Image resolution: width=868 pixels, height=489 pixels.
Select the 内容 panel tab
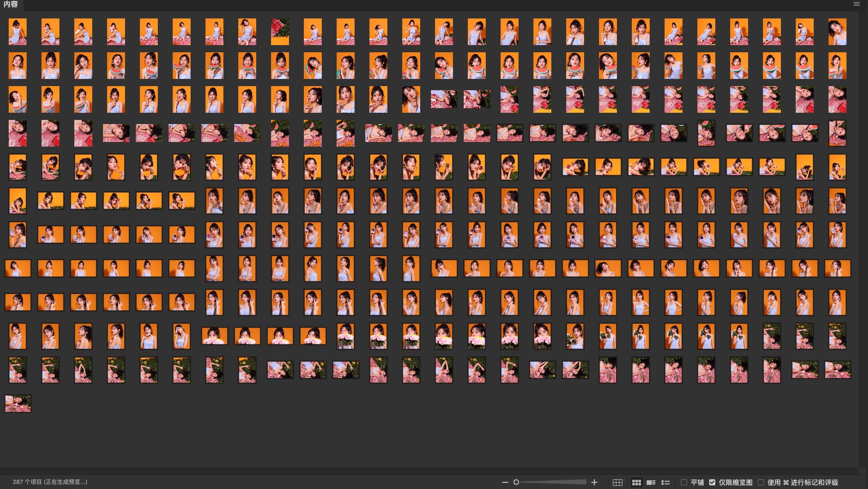click(x=11, y=5)
